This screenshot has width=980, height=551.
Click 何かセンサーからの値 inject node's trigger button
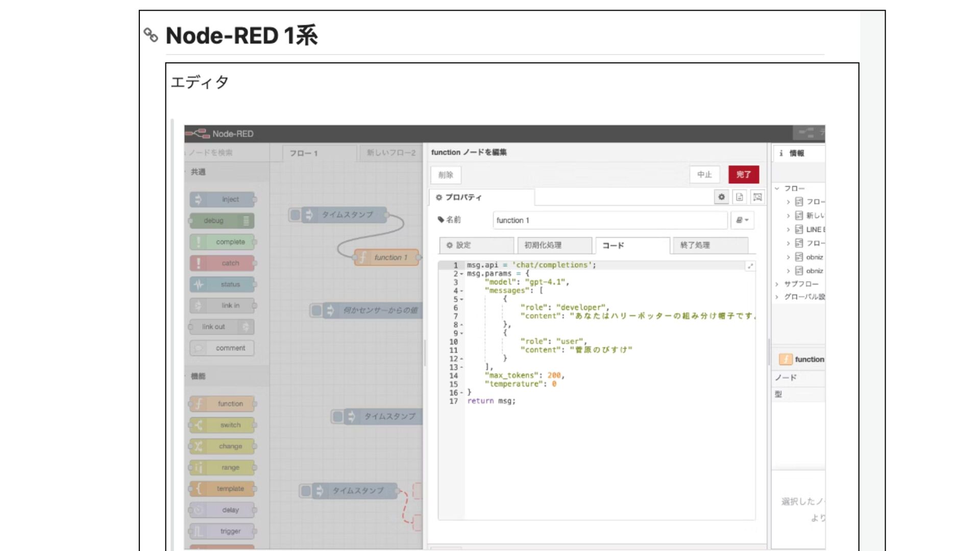(x=316, y=310)
